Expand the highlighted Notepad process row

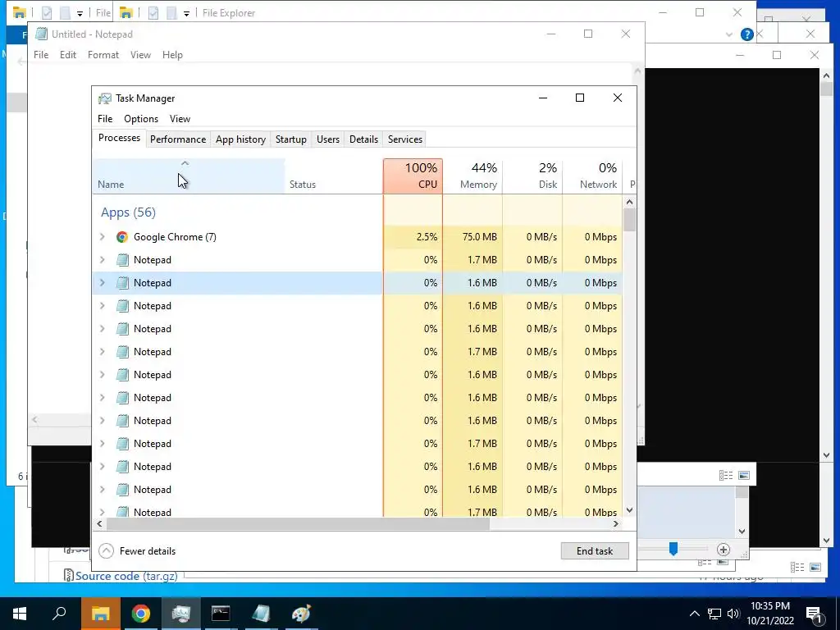(x=103, y=283)
